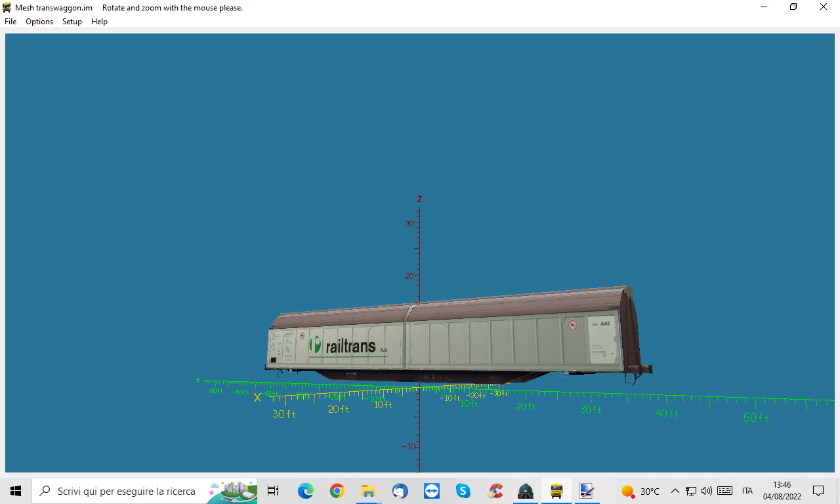Open the Options menu
840x504 pixels.
[x=39, y=22]
